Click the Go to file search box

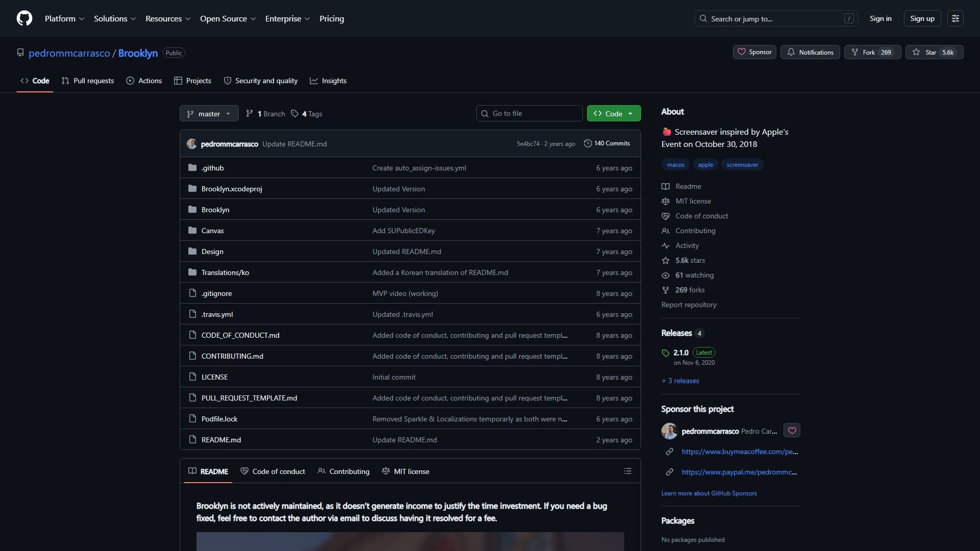tap(529, 113)
